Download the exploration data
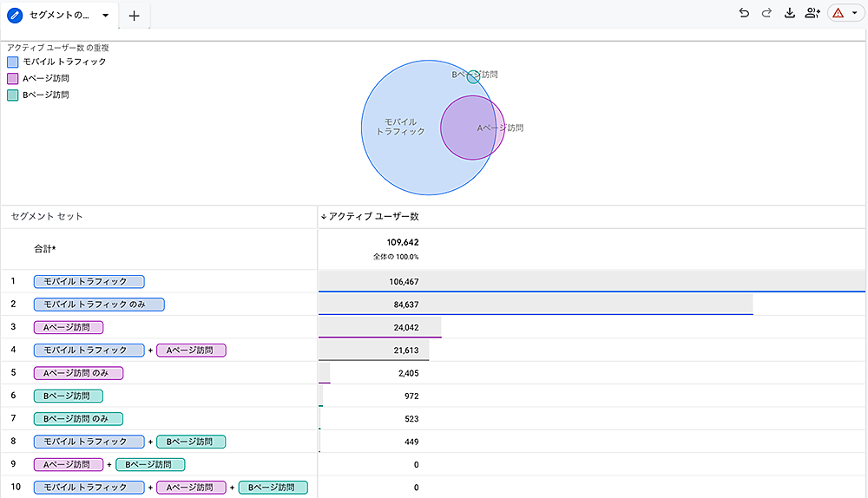Screen dimensions: 868x498 pos(790,13)
